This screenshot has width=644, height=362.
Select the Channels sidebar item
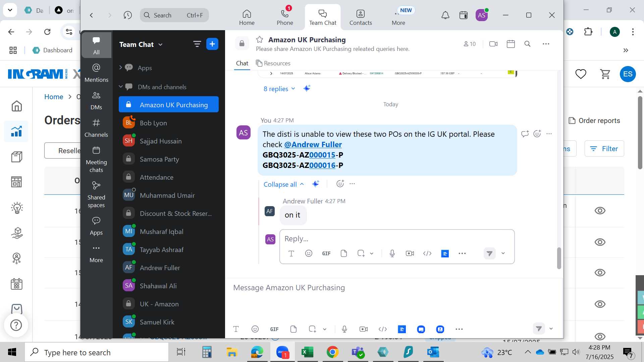click(96, 128)
